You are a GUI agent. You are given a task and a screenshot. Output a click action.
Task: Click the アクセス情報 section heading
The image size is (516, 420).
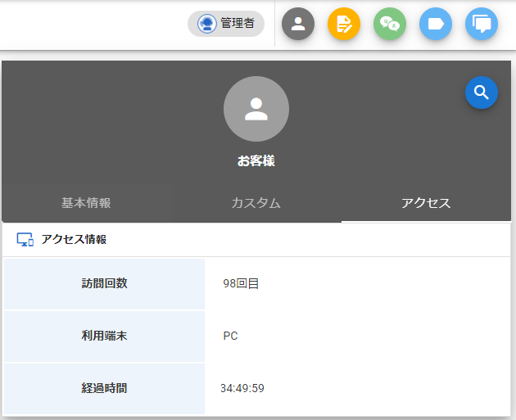click(74, 240)
